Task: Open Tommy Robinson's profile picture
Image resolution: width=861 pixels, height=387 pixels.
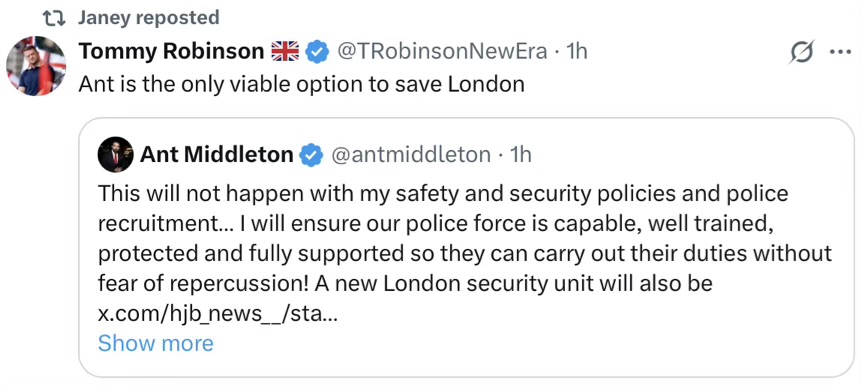Action: pos(36,66)
